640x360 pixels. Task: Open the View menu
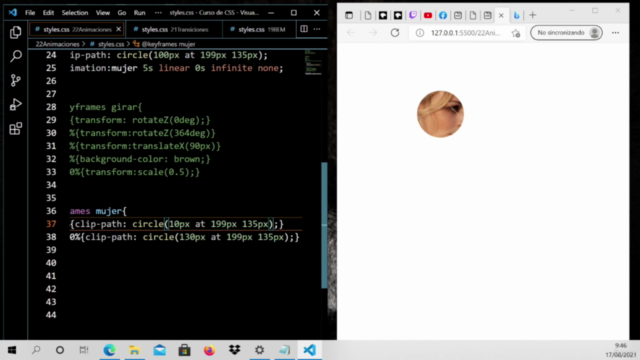coord(102,13)
